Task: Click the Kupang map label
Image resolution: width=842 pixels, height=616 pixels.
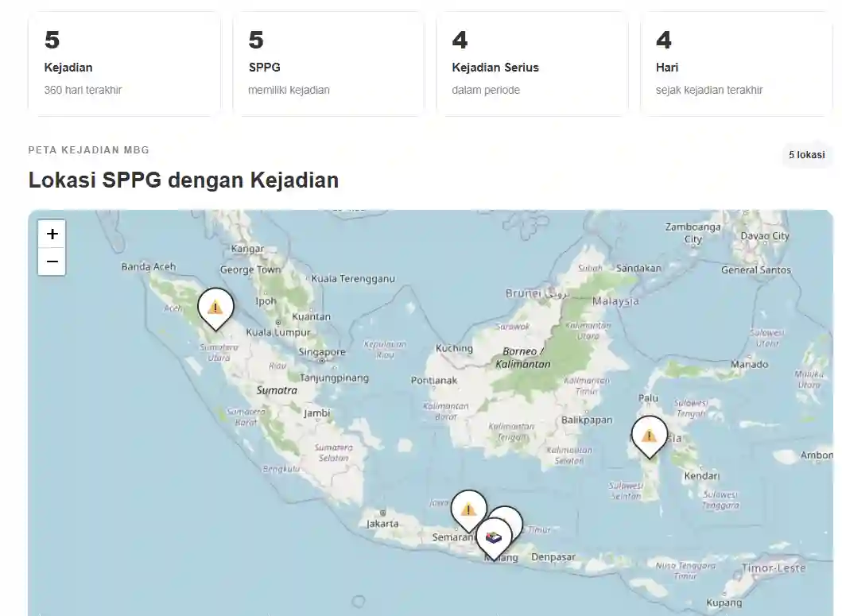Action: pyautogui.click(x=724, y=602)
